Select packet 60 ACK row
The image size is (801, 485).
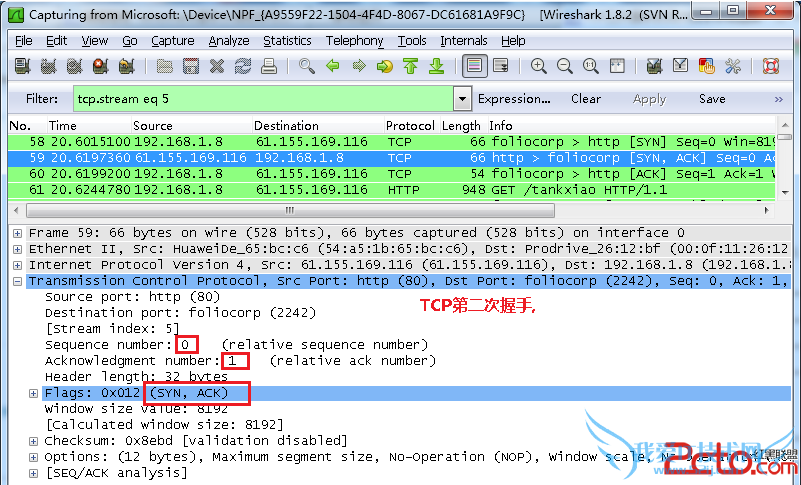[392, 174]
